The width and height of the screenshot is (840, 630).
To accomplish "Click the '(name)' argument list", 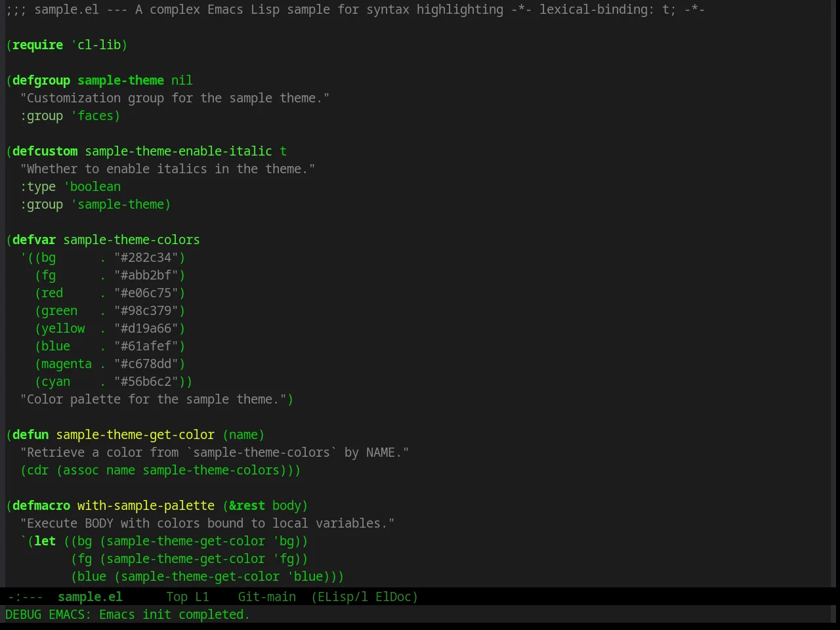I will tap(243, 434).
